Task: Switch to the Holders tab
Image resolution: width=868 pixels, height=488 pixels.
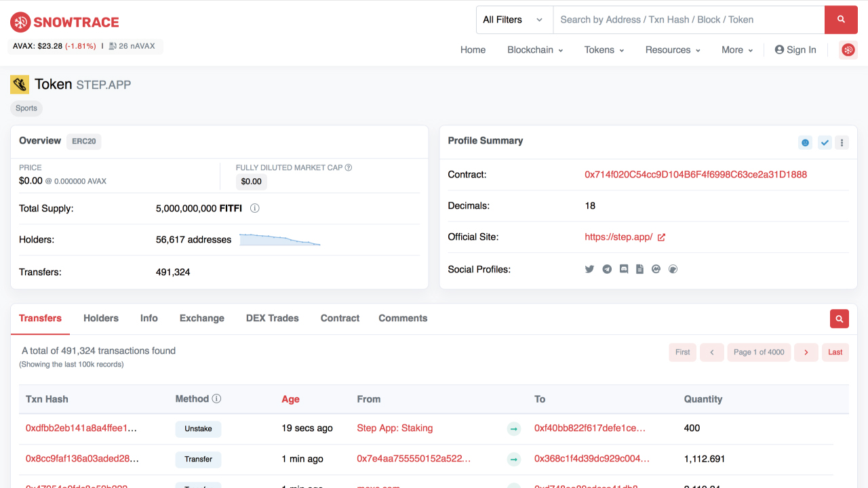Action: (x=101, y=318)
